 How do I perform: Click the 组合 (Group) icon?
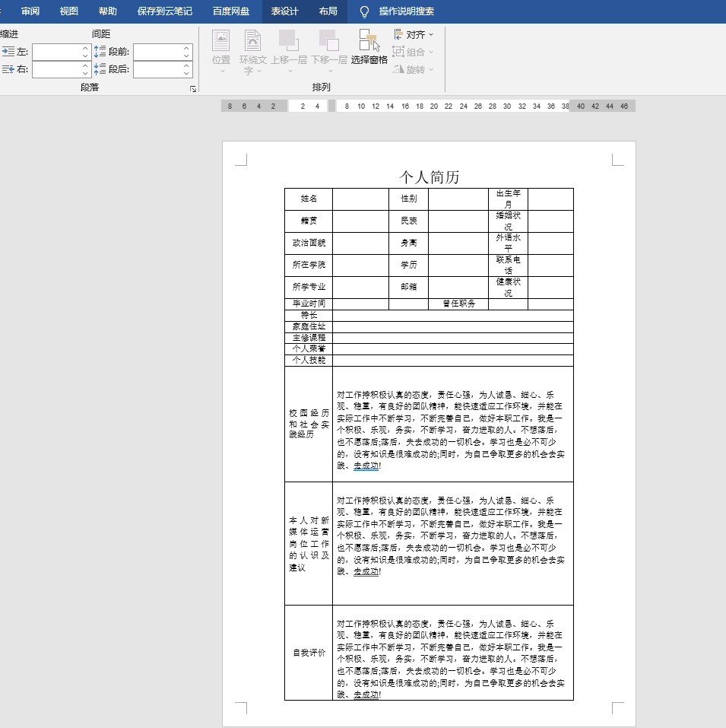(399, 52)
